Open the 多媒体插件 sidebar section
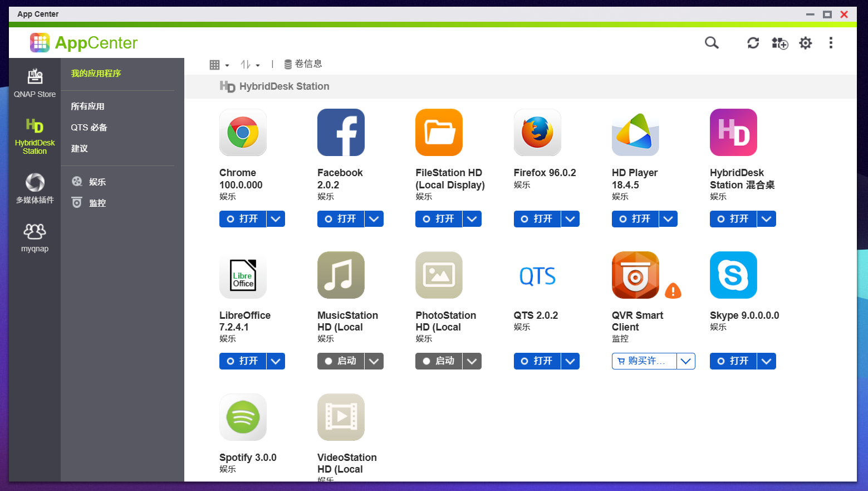This screenshot has height=491, width=868. (35, 188)
